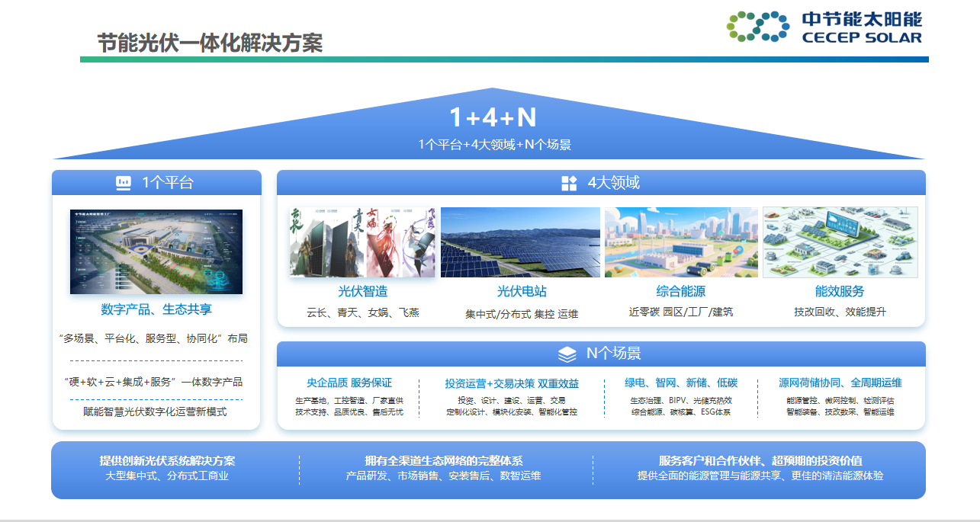Click the 光伏电站 label
The image size is (980, 522).
point(522,291)
